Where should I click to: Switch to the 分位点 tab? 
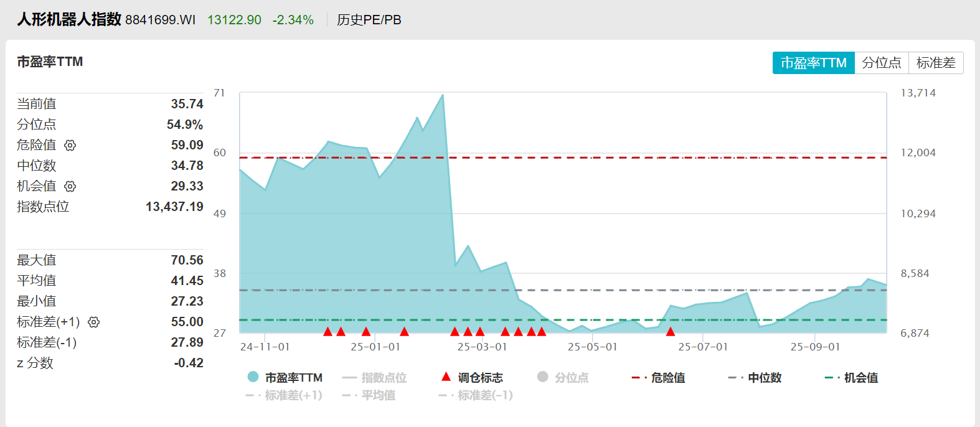point(882,63)
